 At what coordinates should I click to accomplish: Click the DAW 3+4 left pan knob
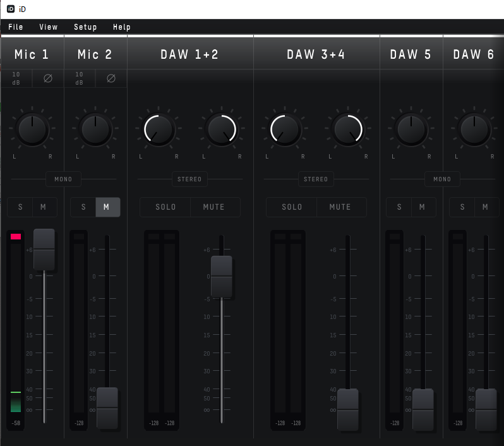pos(284,130)
